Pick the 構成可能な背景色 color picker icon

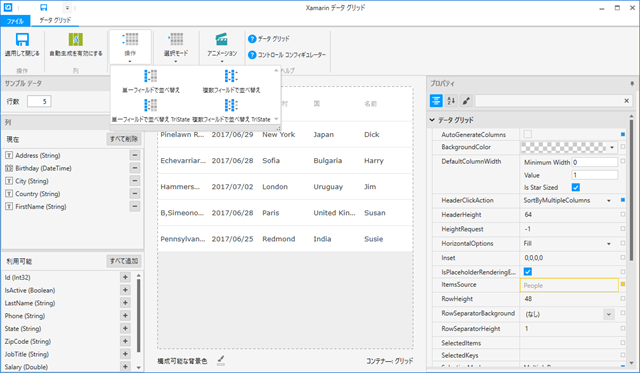(220, 360)
